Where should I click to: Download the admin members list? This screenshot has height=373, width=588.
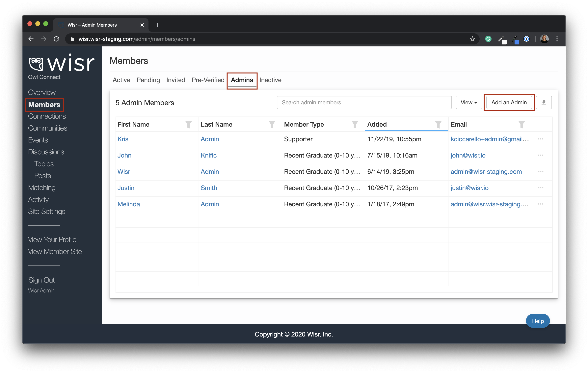click(x=544, y=103)
